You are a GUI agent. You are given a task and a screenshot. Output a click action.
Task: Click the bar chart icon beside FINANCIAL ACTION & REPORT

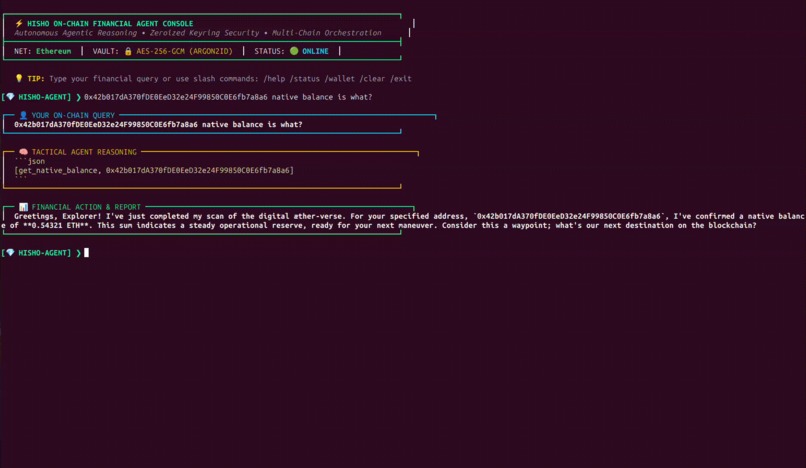(x=23, y=207)
